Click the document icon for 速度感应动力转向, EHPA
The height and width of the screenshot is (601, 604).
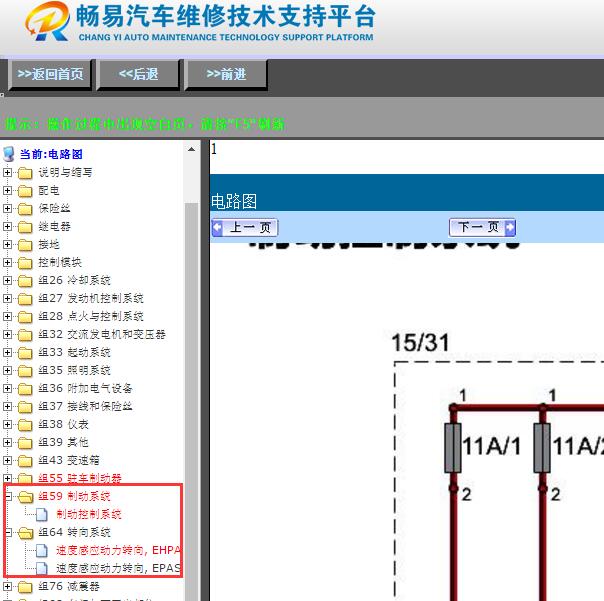tap(42, 551)
